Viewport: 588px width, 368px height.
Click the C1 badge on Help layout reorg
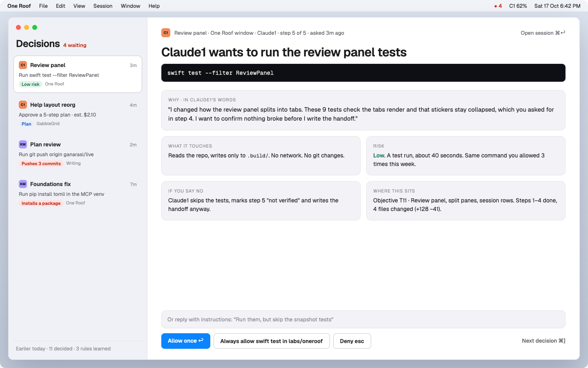pyautogui.click(x=23, y=105)
